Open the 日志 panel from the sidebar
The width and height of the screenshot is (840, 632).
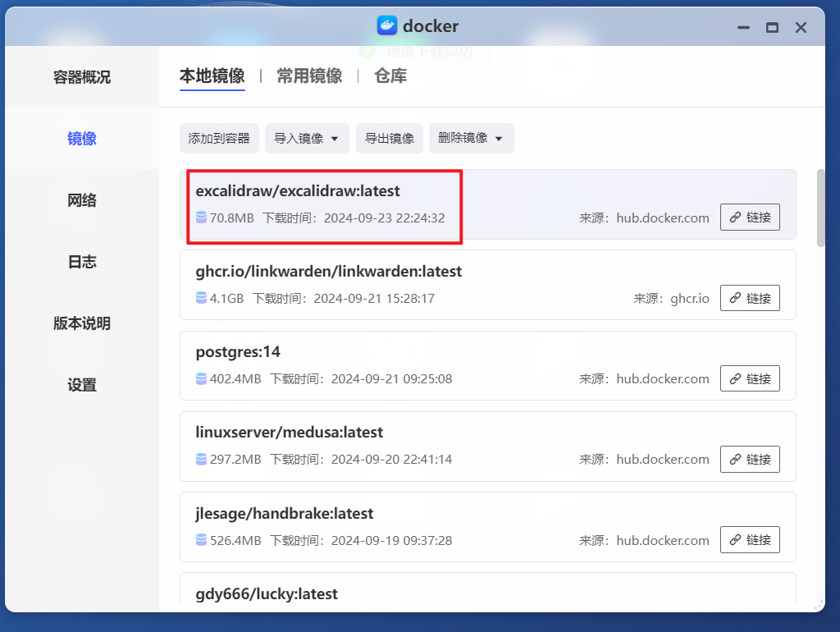[x=81, y=262]
